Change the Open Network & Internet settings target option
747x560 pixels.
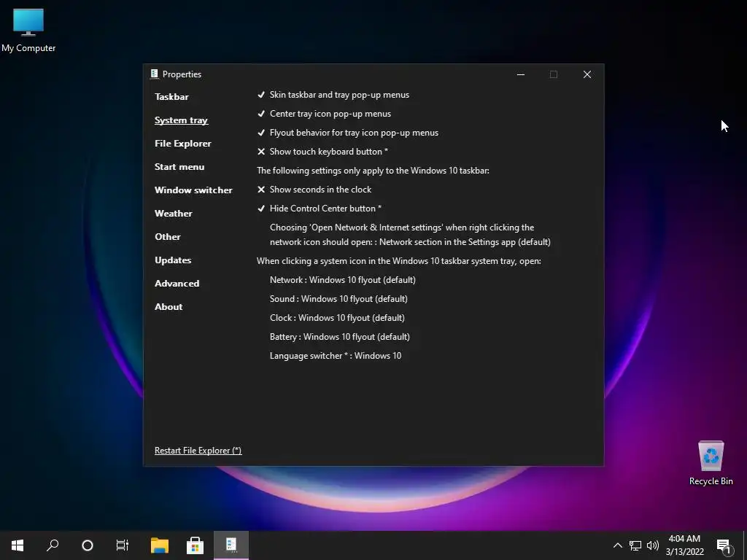410,235
